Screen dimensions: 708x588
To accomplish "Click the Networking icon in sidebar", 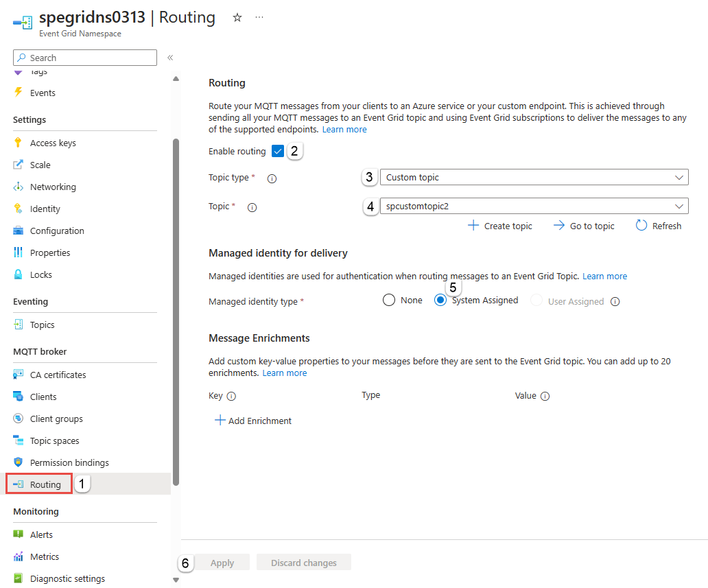I will coord(18,187).
